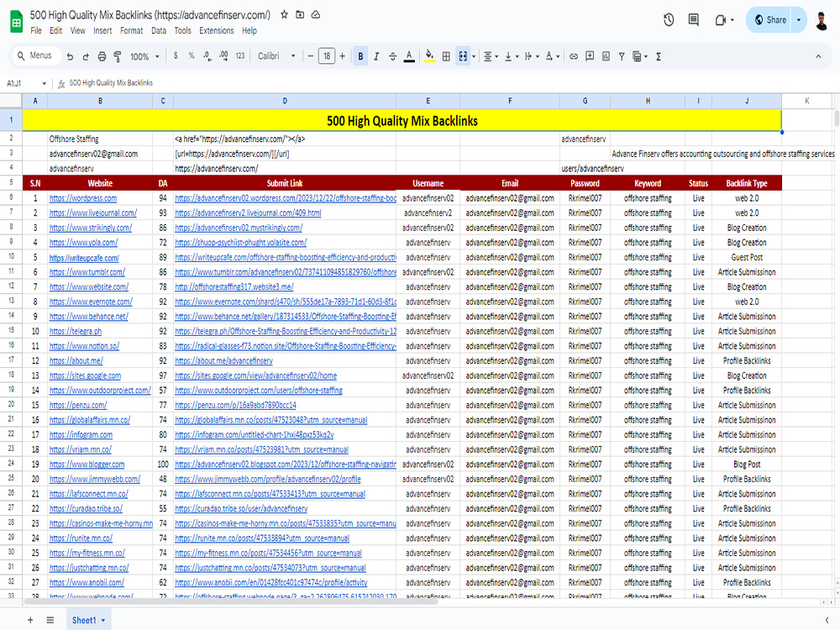840x630 pixels.
Task: Open the Insert menu
Action: 102,30
